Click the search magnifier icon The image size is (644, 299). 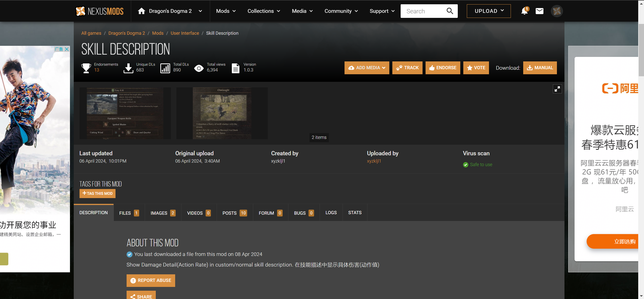point(450,11)
